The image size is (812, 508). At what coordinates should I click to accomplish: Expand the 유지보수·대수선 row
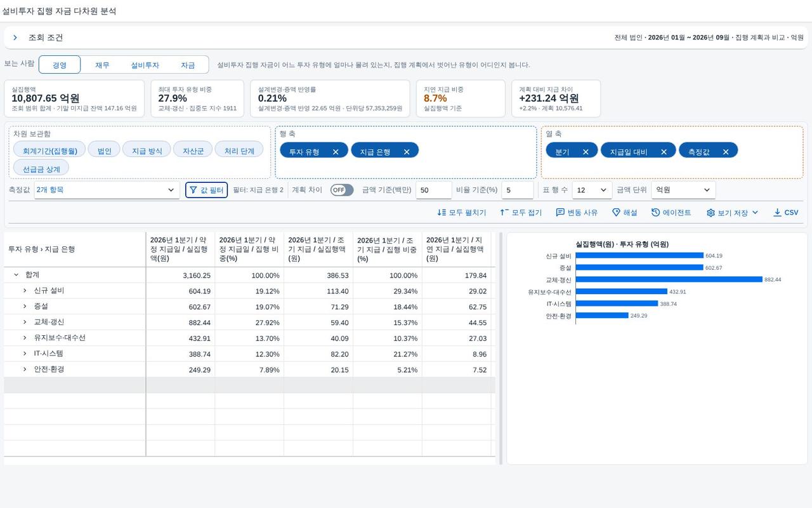tap(25, 338)
